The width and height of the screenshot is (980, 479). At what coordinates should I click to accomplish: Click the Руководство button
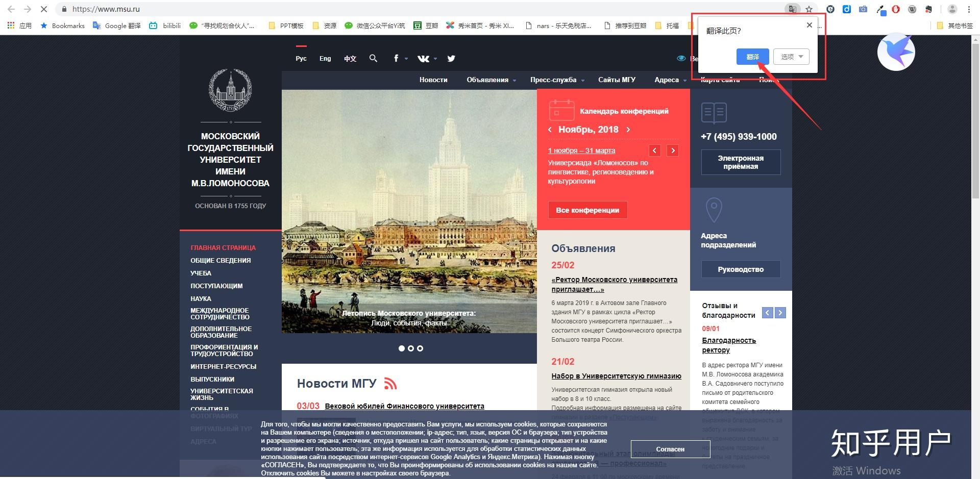pos(741,269)
